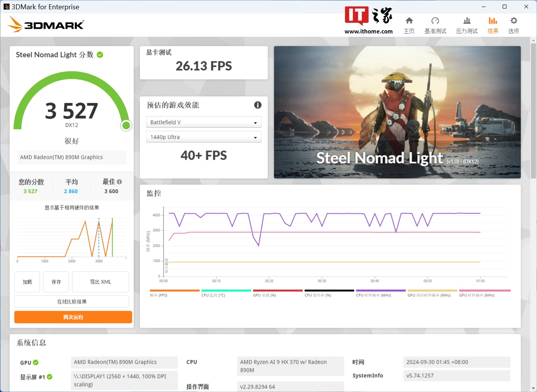
Task: Toggle the GPU 时钟频率 (MHz) pink legend
Action: (485, 293)
